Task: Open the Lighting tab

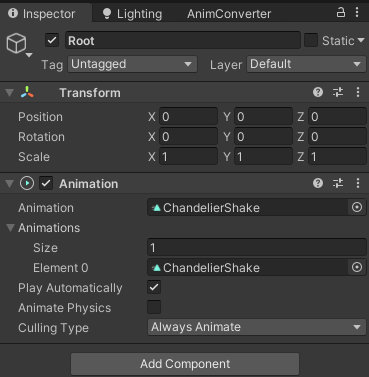Action: [x=133, y=14]
